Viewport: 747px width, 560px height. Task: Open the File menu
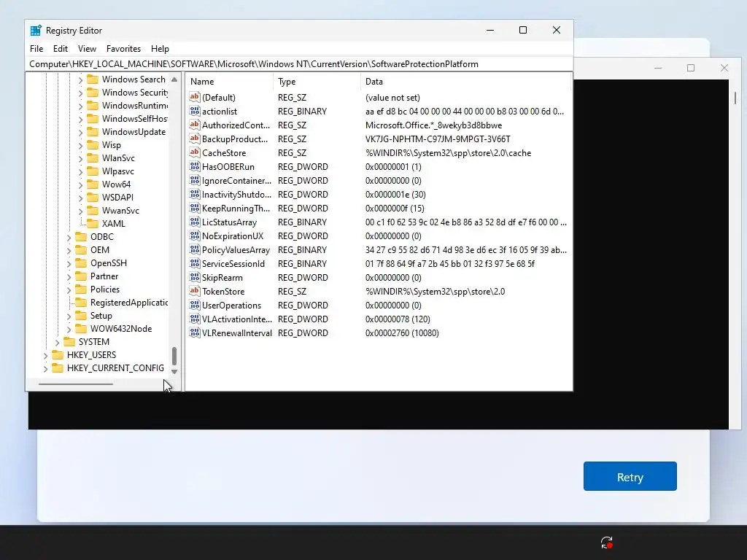[36, 49]
